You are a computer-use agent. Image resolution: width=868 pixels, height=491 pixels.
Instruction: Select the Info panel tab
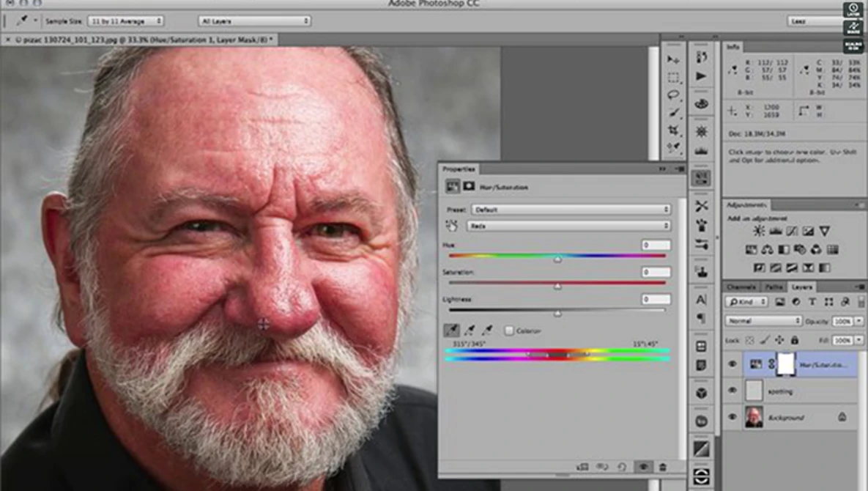pos(733,47)
